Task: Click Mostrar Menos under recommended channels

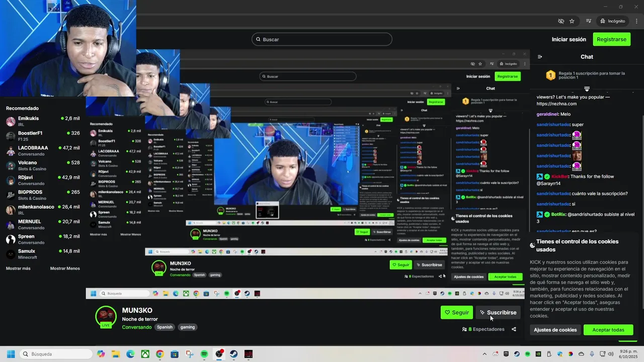Action: pos(65,268)
